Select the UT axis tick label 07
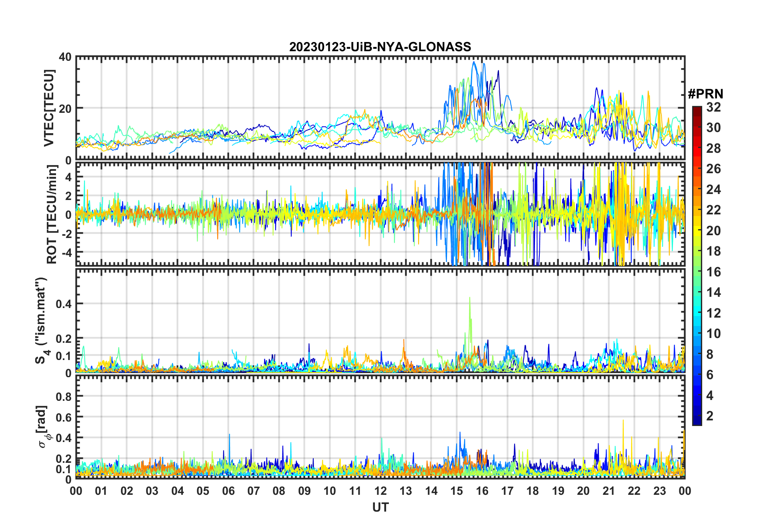The height and width of the screenshot is (532, 761). tap(254, 491)
